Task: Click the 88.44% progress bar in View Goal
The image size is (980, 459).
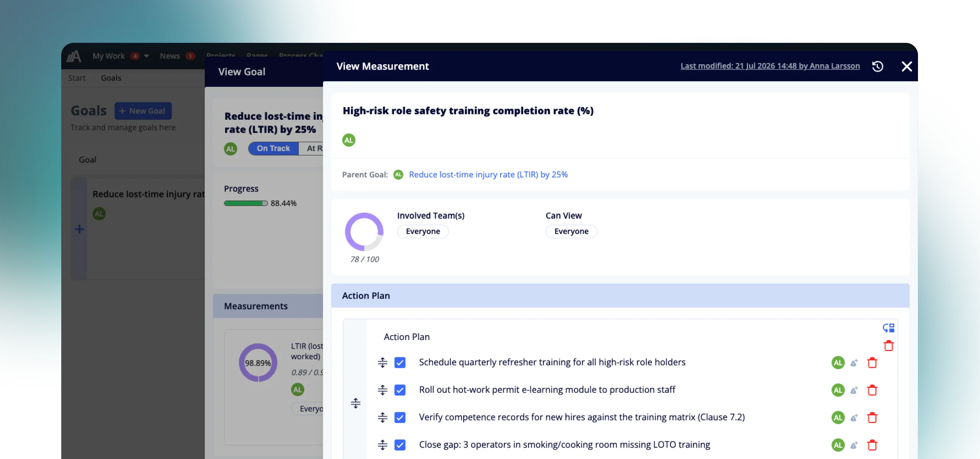Action: [x=245, y=203]
